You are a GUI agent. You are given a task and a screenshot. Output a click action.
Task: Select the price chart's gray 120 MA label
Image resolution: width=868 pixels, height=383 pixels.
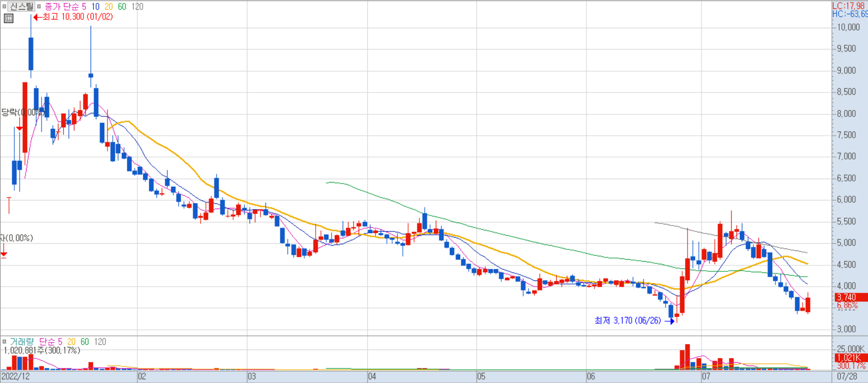tap(137, 6)
